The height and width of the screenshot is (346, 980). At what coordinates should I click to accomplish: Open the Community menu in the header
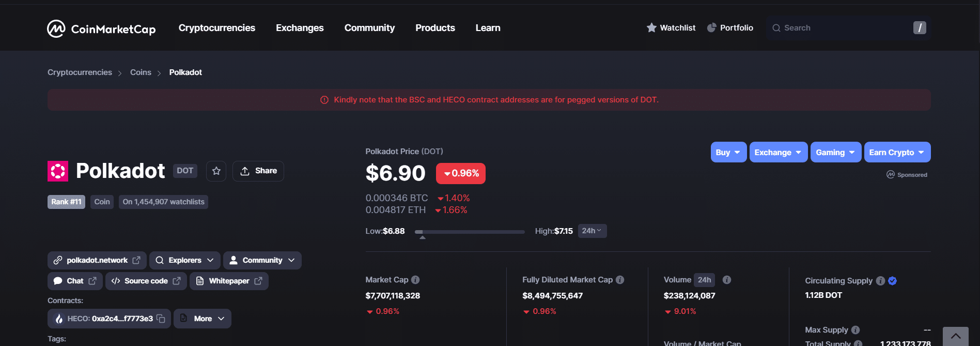[x=369, y=28]
